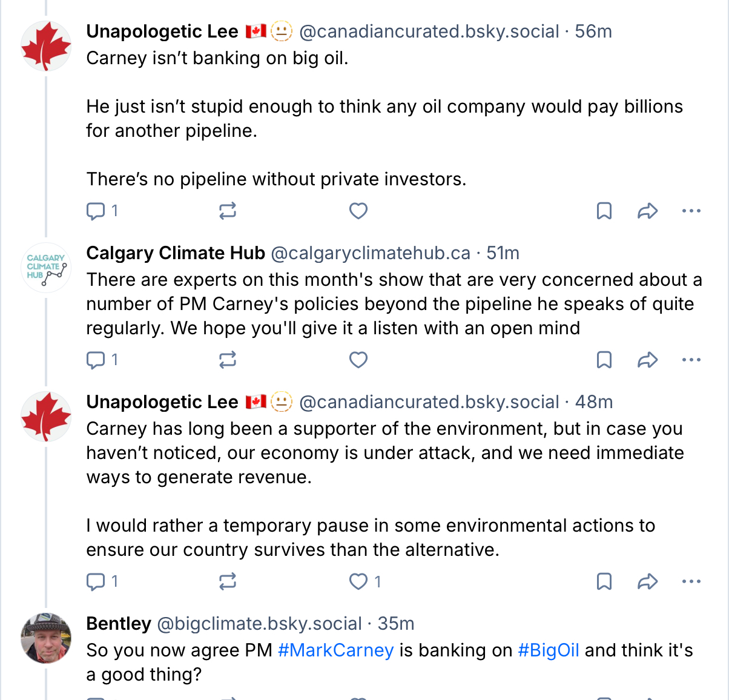Screen dimensions: 729x700
Task: Open @calgaryclimatehub.ca handle
Action: 370,253
